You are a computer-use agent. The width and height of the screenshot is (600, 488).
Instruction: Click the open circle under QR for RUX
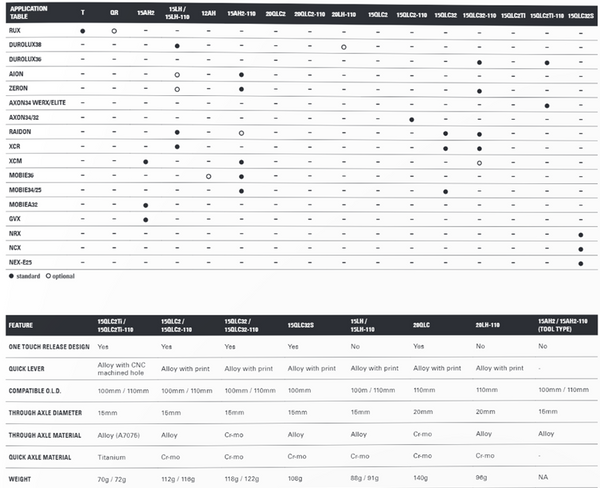tap(115, 33)
